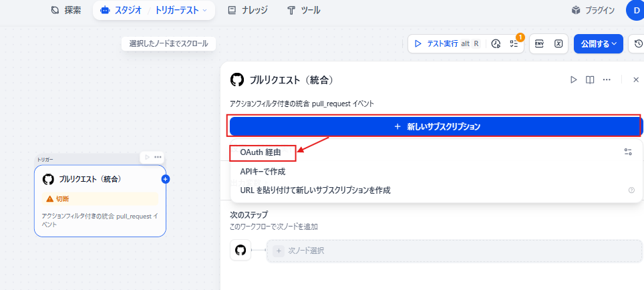Open the version history icon beside 公開する
Viewport: 644px width, 290px height.
click(638, 43)
